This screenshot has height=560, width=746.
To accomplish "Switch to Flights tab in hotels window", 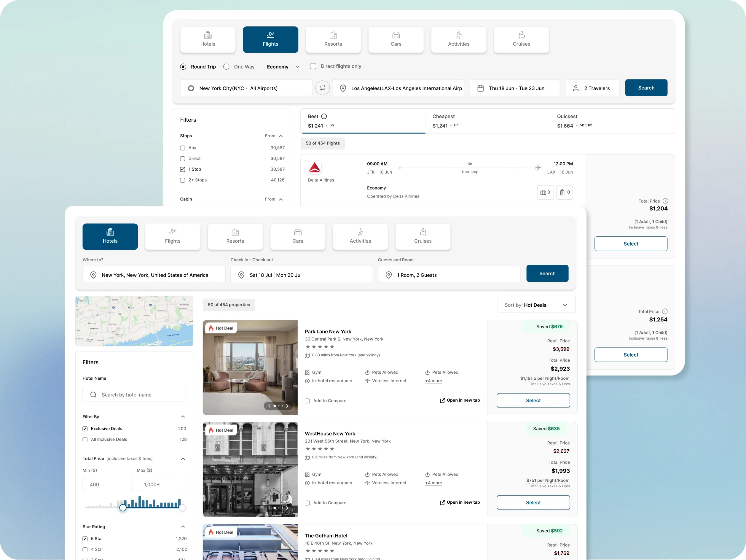I will coord(173,237).
